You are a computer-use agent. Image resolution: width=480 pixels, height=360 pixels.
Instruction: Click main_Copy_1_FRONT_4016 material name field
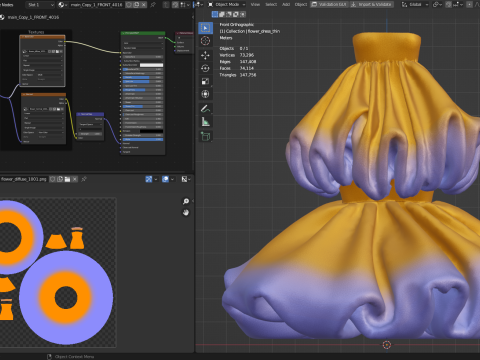coord(97,5)
